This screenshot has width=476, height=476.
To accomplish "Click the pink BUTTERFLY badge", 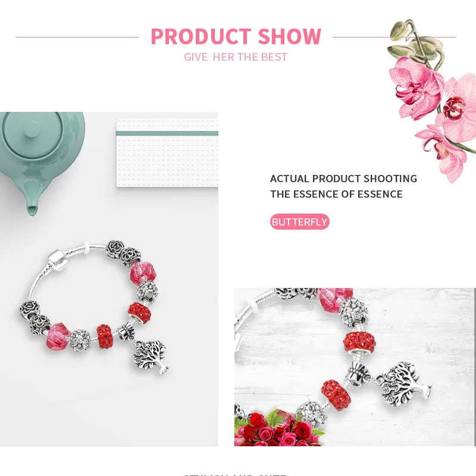I will click(x=300, y=221).
